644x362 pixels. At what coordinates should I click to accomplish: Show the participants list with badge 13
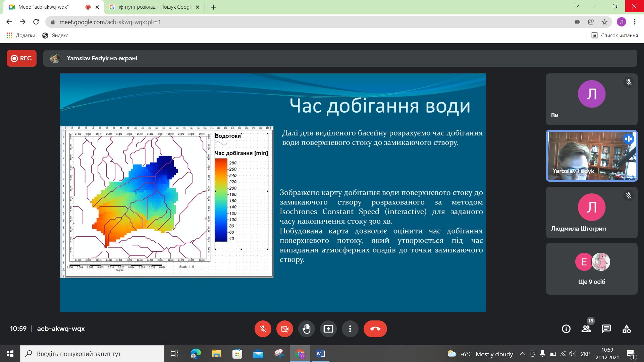[x=586, y=329]
